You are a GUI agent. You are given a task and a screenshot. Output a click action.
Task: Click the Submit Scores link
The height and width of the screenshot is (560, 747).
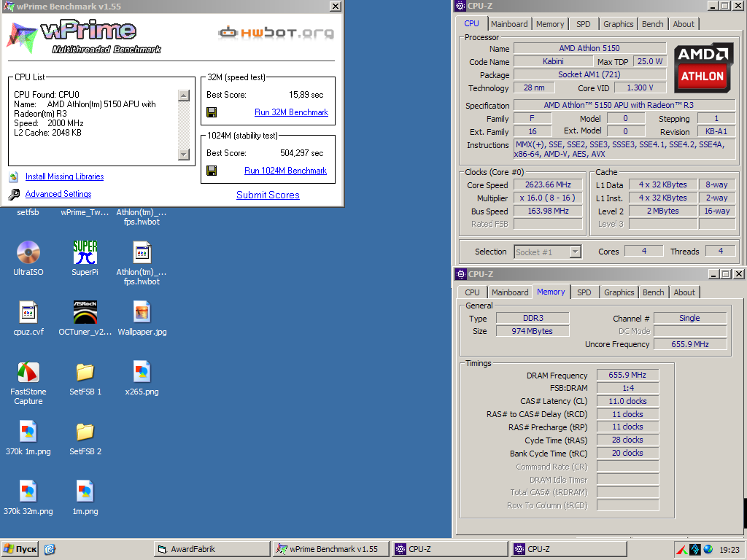[x=268, y=195]
